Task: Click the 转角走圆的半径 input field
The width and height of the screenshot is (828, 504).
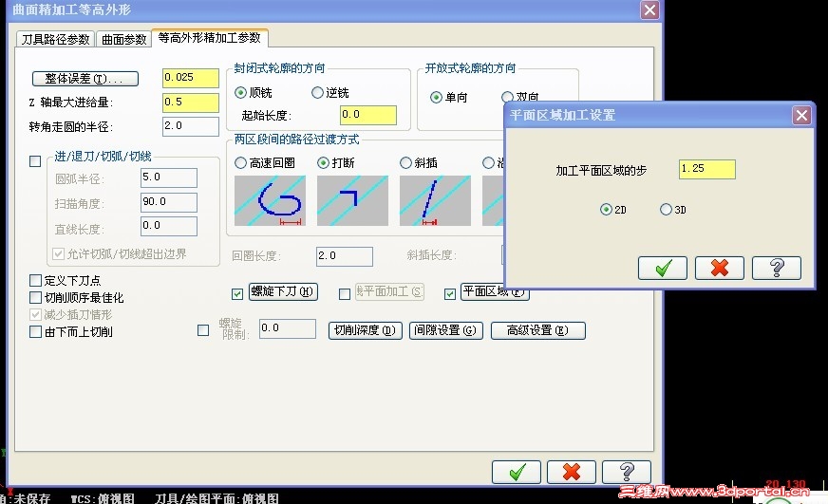Action: coord(191,126)
